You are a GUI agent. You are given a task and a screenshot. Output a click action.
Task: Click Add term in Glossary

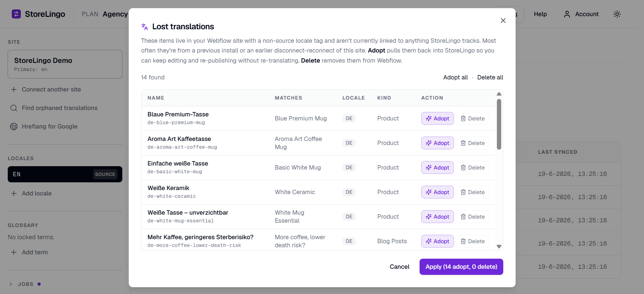tap(29, 252)
